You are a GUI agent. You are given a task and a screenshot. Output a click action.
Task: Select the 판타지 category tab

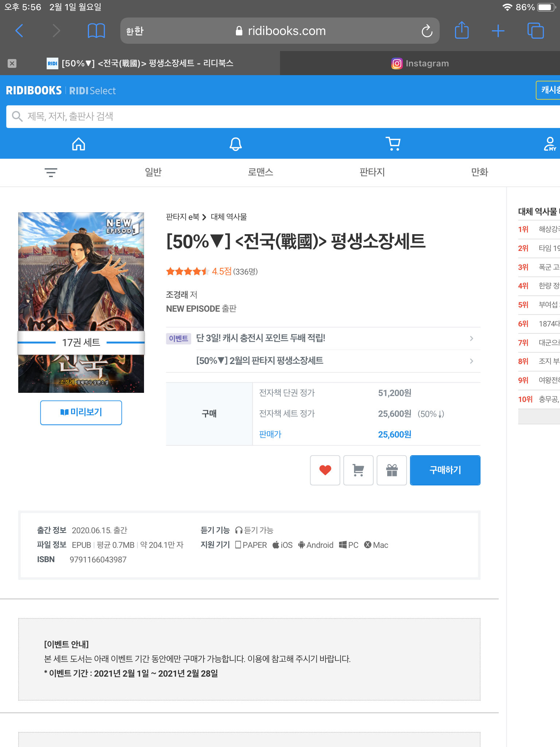372,172
